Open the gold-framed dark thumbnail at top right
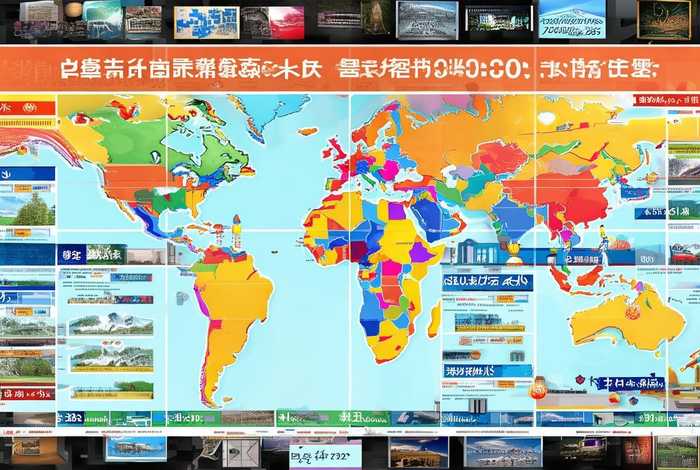This screenshot has width=700, height=470. [x=665, y=19]
